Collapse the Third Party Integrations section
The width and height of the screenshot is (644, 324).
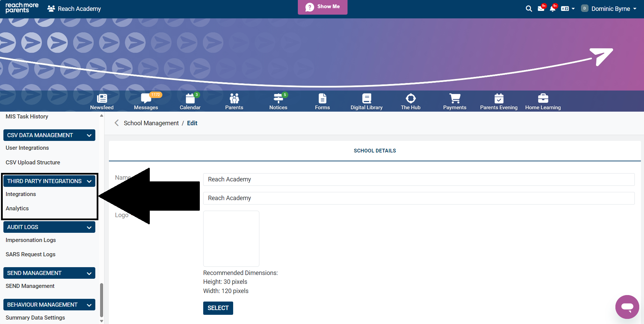(x=89, y=181)
